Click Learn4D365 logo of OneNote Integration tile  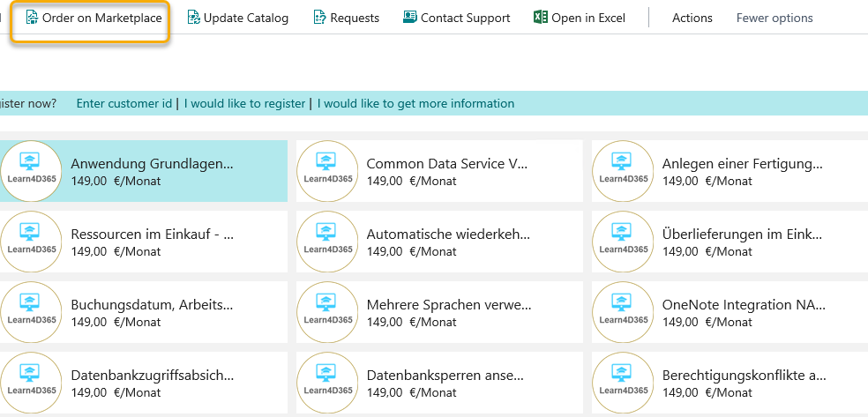click(x=623, y=312)
